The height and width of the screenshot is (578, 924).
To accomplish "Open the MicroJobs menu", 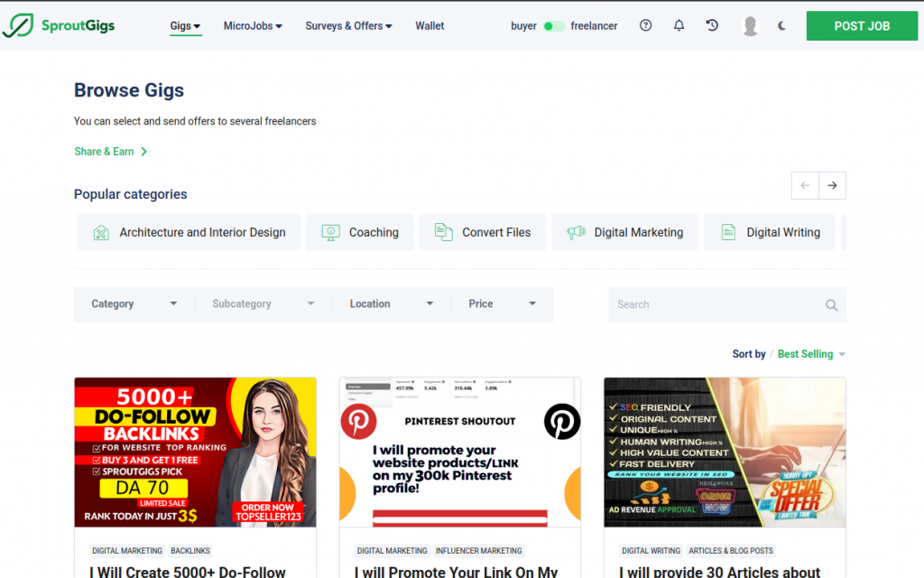I will click(253, 26).
